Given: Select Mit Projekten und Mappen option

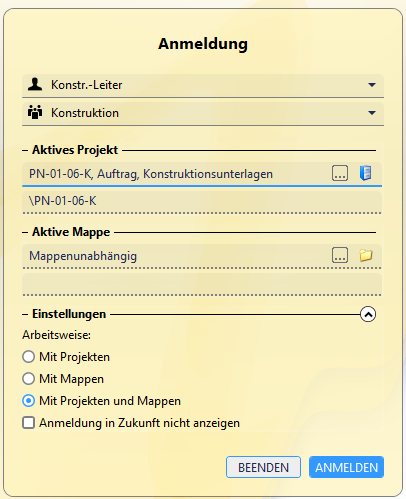Looking at the screenshot, I should pos(28,401).
